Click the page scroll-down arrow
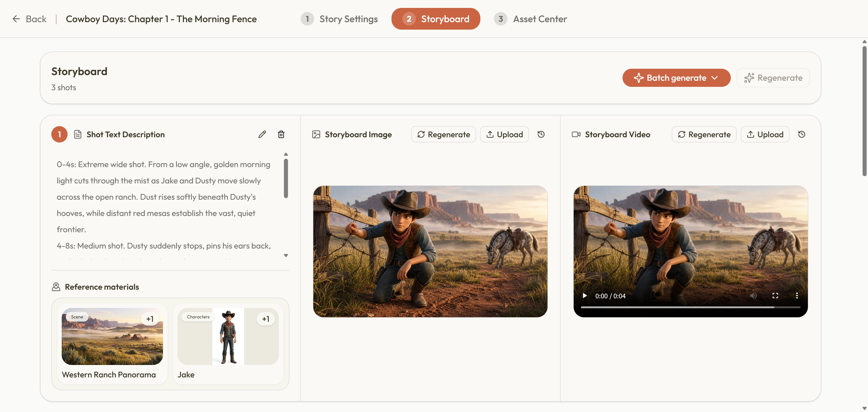 (x=864, y=408)
